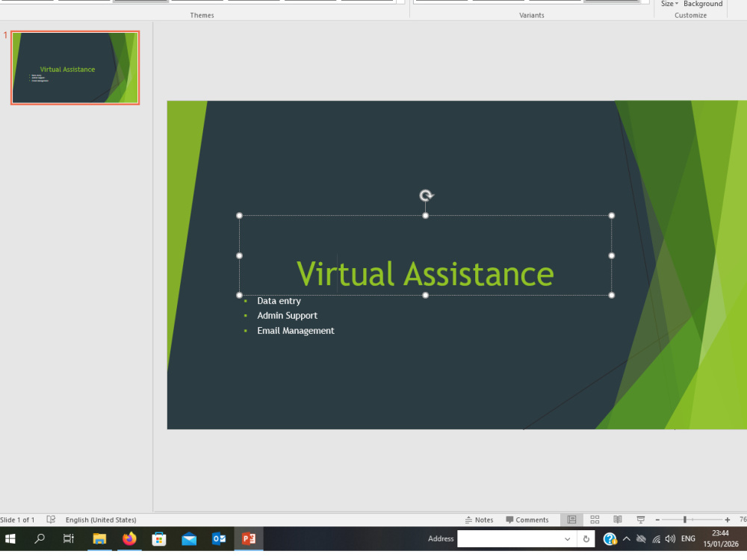Toggle the Notes pane

480,520
